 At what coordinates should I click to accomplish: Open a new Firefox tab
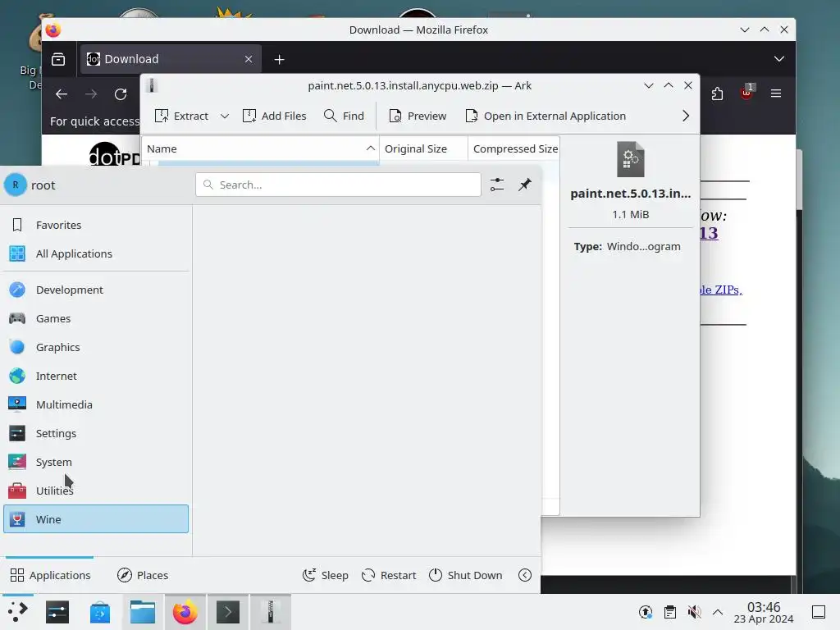(279, 59)
